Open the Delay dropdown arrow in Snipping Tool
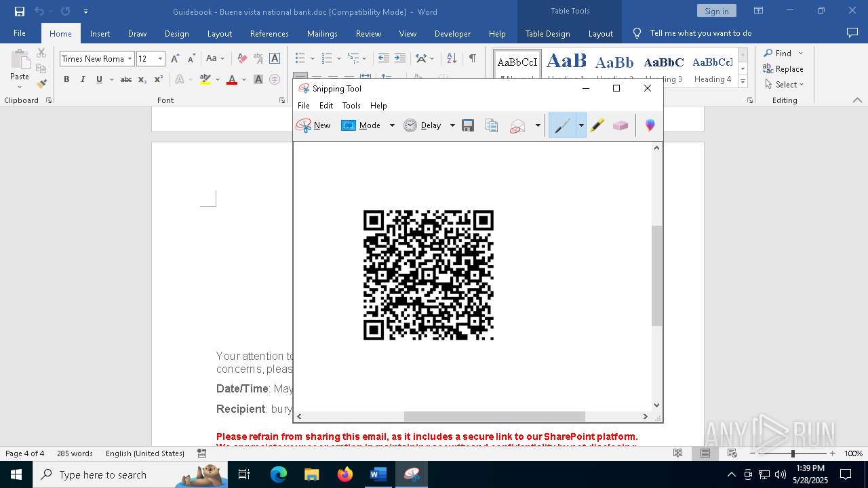Viewport: 868px width, 488px height. click(x=452, y=125)
